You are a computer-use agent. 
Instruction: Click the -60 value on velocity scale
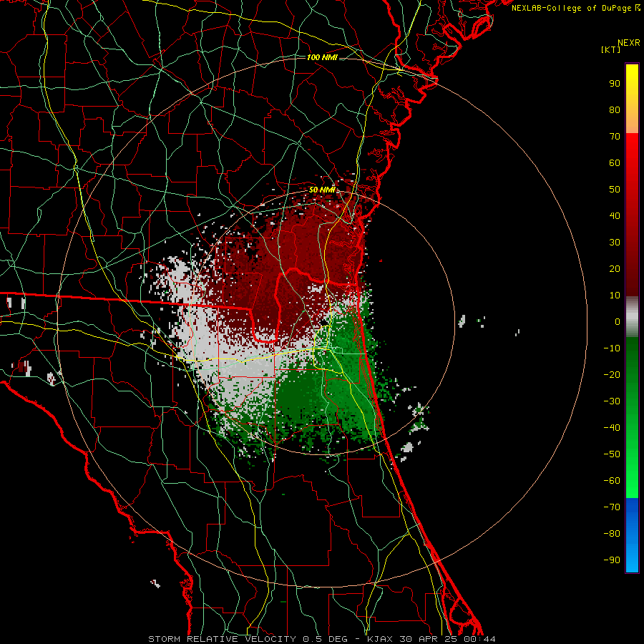coord(612,481)
